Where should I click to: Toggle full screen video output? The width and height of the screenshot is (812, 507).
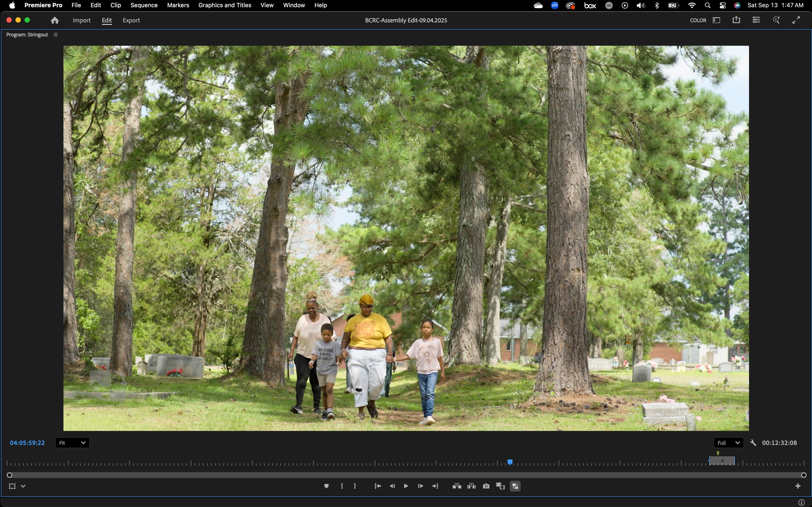tap(796, 20)
